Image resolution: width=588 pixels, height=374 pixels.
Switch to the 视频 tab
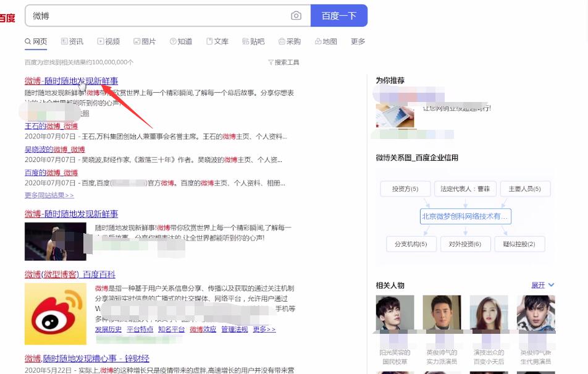(x=109, y=41)
